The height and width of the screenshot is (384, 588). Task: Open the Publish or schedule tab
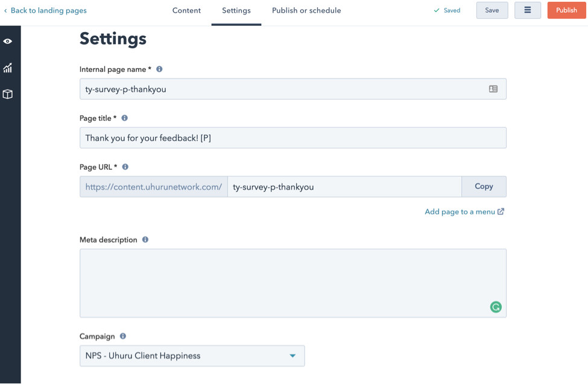(306, 10)
